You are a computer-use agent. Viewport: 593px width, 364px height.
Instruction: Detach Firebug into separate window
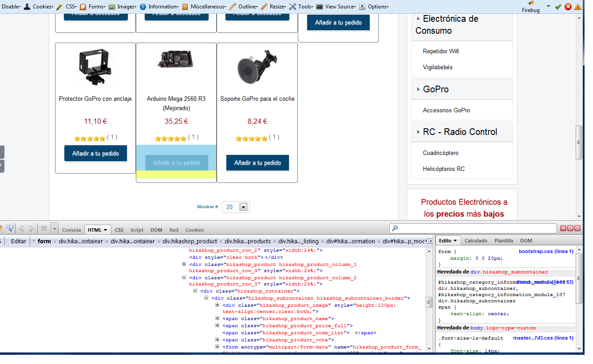point(570,228)
